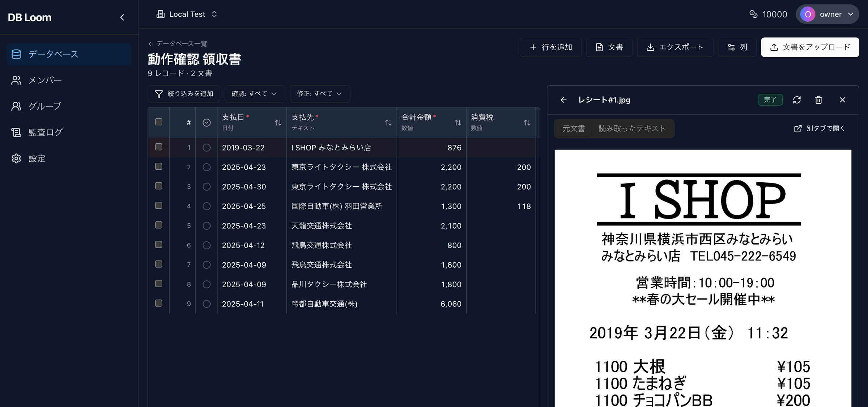Image resolution: width=868 pixels, height=407 pixels.
Task: Open the Local Test workspace switcher
Action: tap(187, 14)
